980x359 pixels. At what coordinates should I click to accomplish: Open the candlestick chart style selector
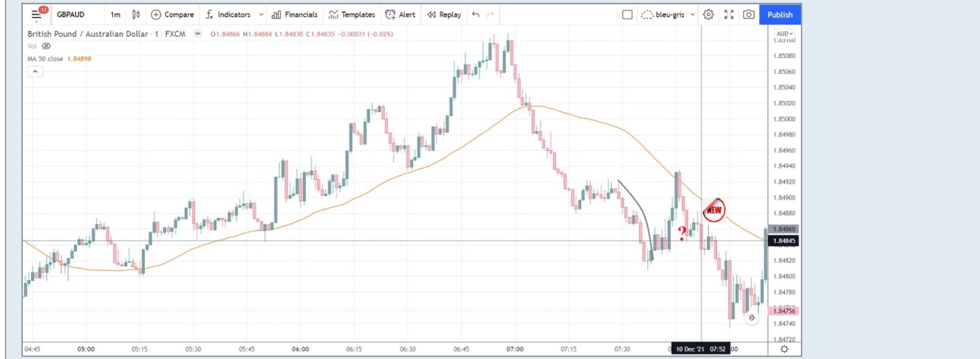[136, 15]
